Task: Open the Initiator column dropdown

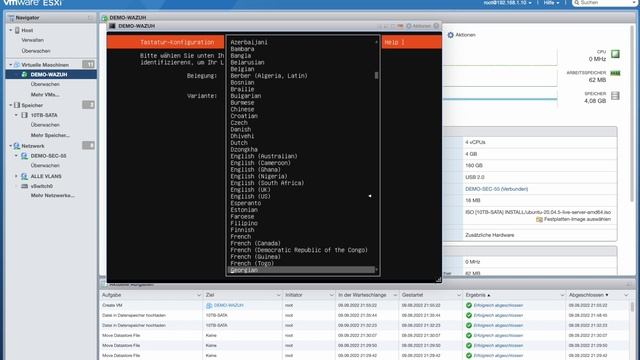Action: pos(331,295)
